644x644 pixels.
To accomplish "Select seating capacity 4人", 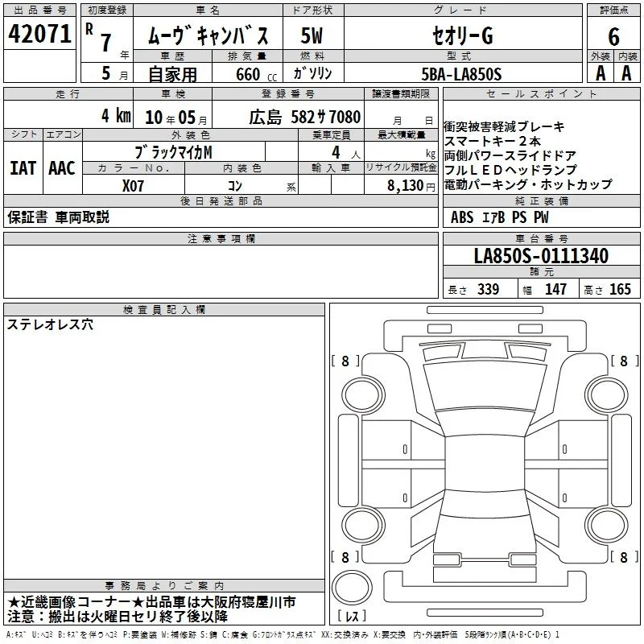I will (346, 153).
